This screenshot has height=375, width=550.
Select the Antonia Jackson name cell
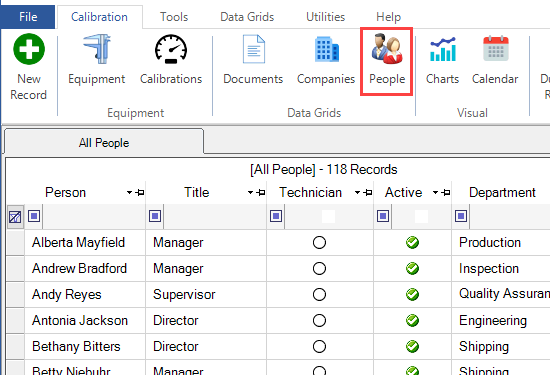(x=85, y=320)
